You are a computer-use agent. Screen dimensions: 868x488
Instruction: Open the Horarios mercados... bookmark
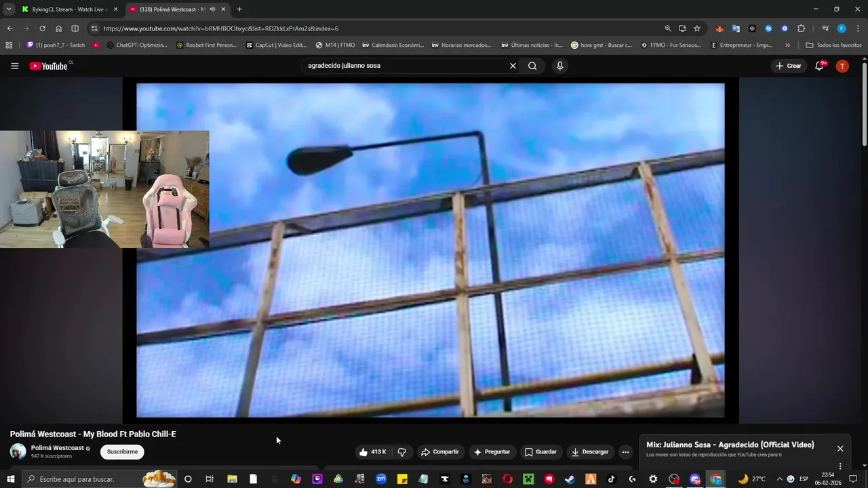pos(461,45)
